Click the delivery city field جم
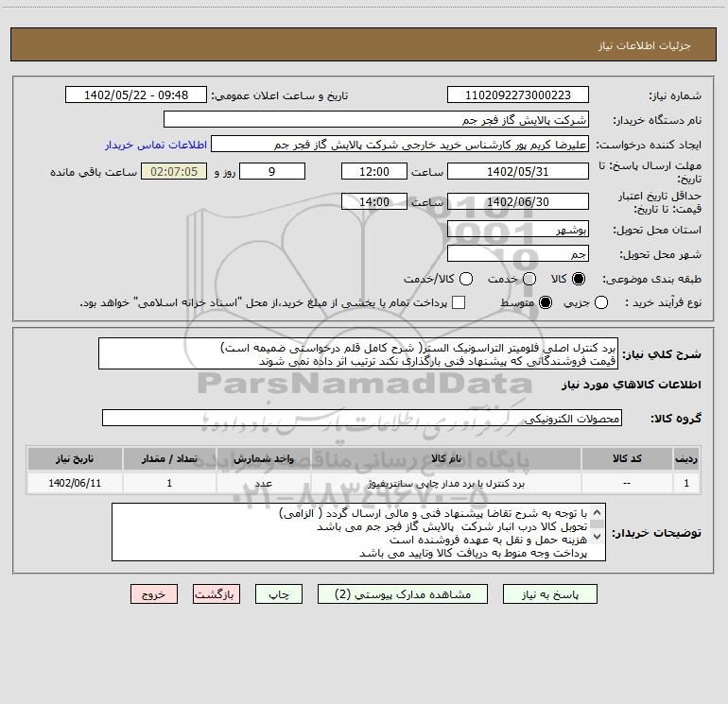The image size is (728, 704). tap(518, 253)
